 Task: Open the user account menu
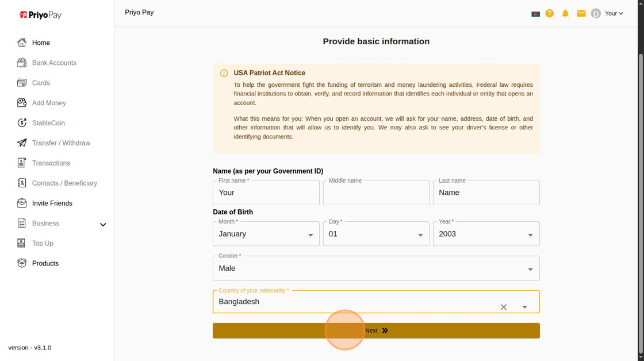click(x=614, y=13)
